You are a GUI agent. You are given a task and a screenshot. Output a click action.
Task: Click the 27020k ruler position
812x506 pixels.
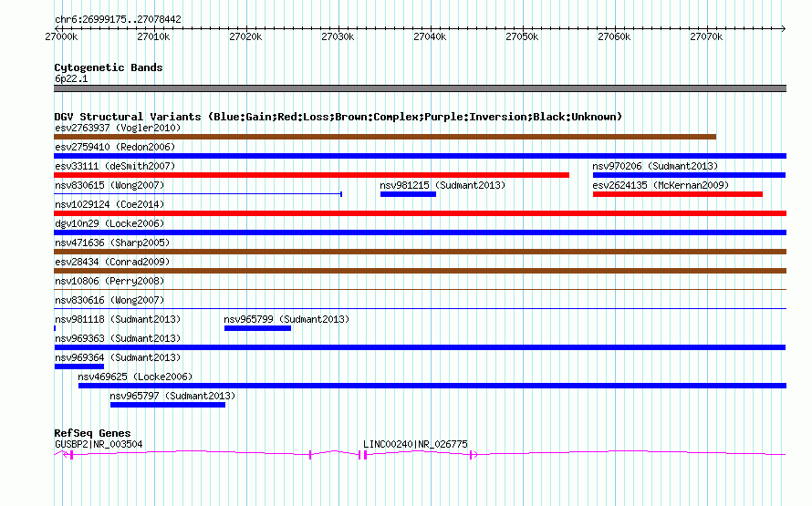(x=245, y=36)
